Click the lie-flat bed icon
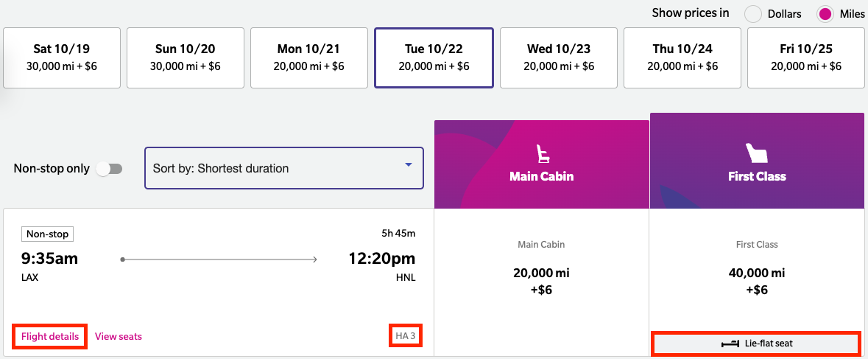Viewport: 868px width, 359px height. pyautogui.click(x=730, y=344)
